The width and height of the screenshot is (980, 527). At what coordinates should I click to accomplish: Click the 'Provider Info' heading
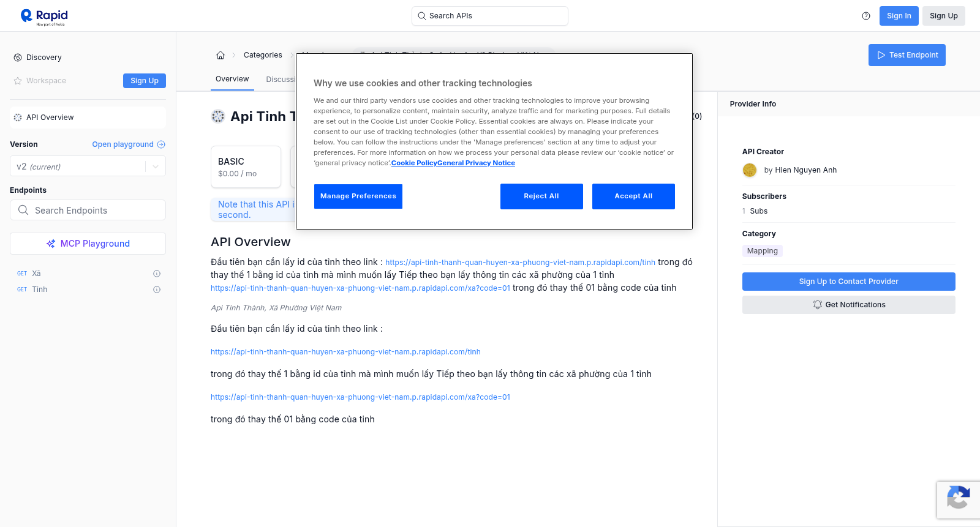click(753, 104)
